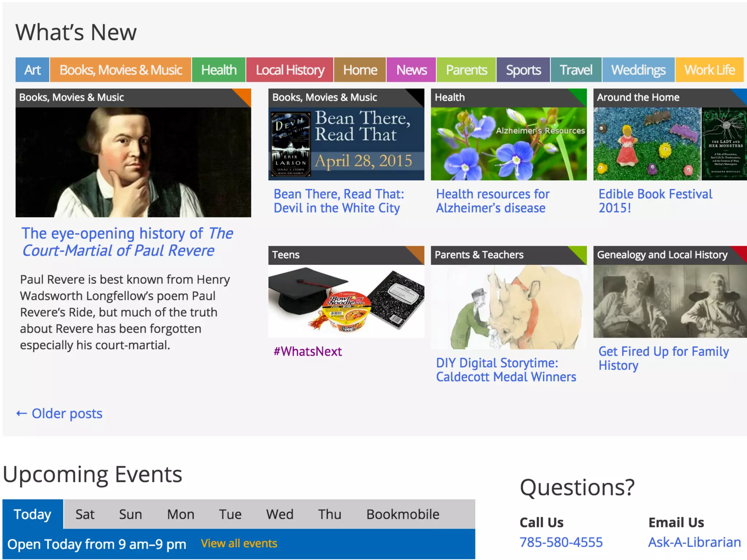Switch to the Bookmobile events tab
Viewport: 747px width, 560px height.
pos(403,514)
